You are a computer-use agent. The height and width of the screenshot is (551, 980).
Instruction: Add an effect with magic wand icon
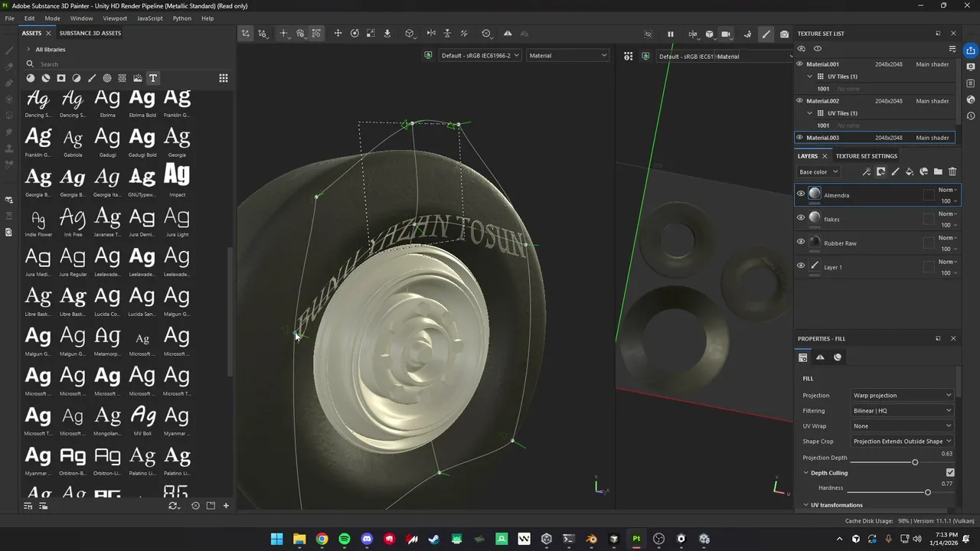point(866,172)
